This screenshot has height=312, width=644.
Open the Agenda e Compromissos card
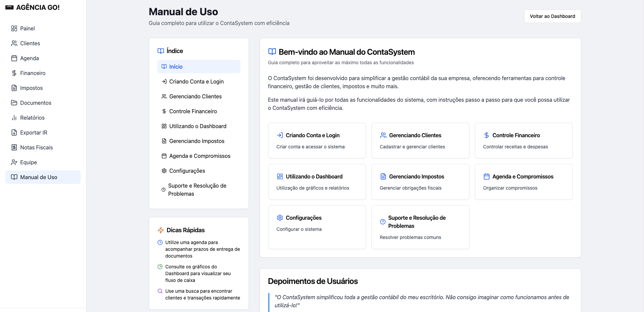524,182
